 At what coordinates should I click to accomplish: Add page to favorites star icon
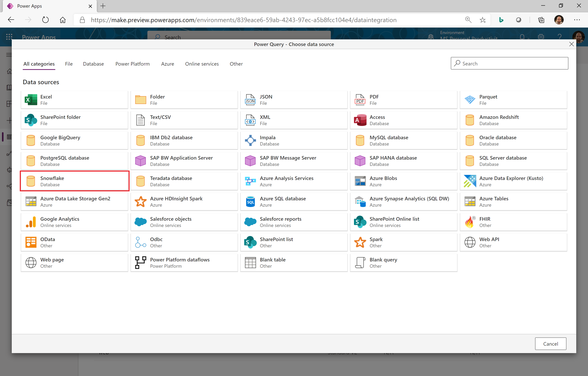coord(483,20)
